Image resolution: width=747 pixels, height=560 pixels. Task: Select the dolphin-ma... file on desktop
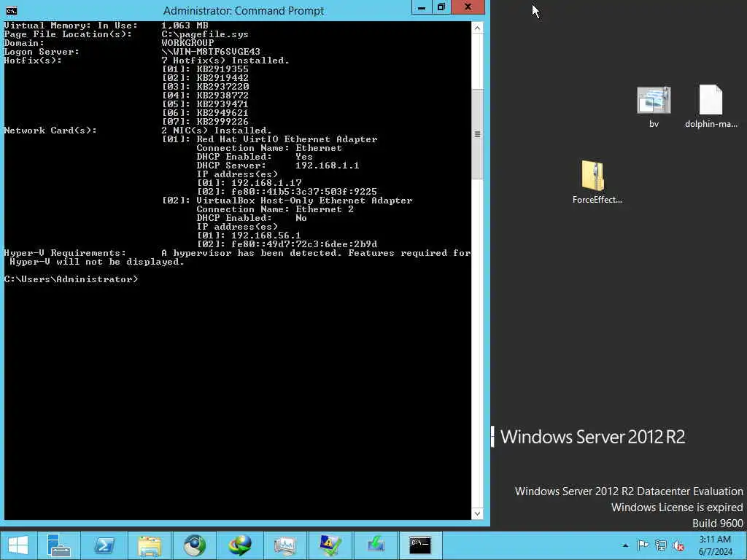[x=711, y=107]
